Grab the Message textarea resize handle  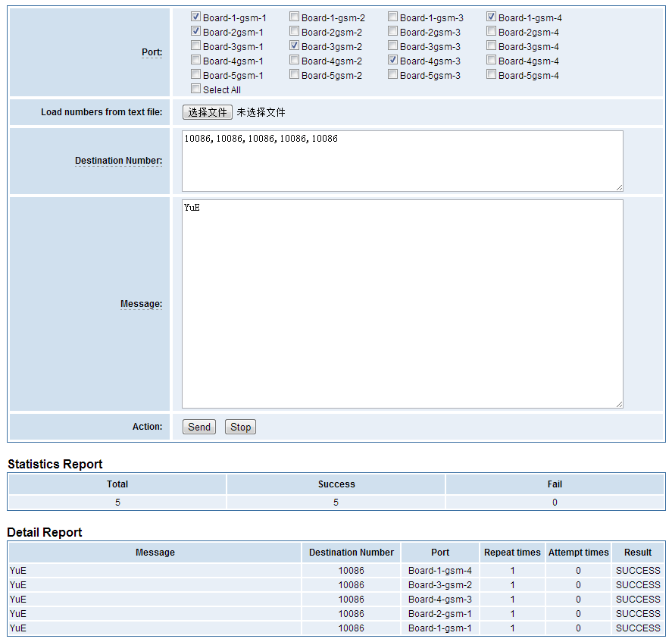tap(620, 405)
